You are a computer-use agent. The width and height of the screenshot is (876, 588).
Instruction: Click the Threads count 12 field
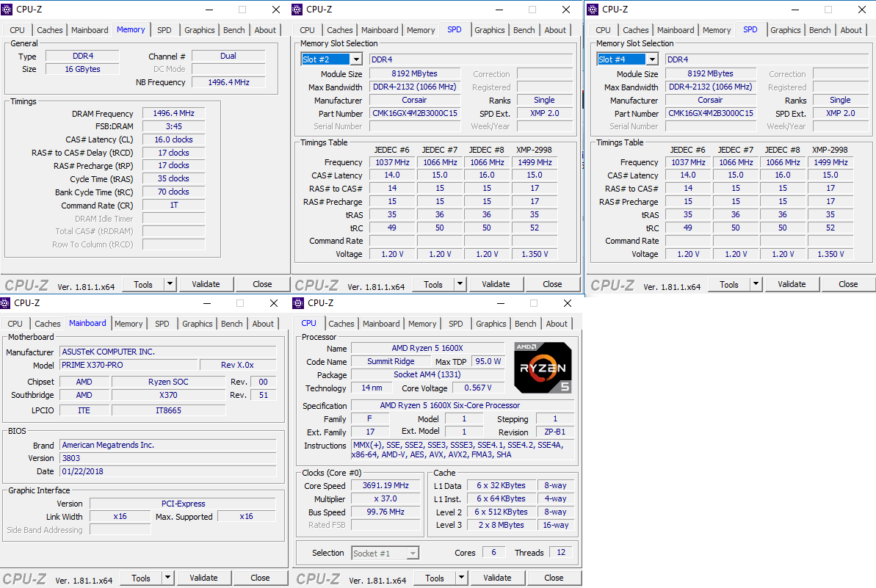(x=561, y=553)
